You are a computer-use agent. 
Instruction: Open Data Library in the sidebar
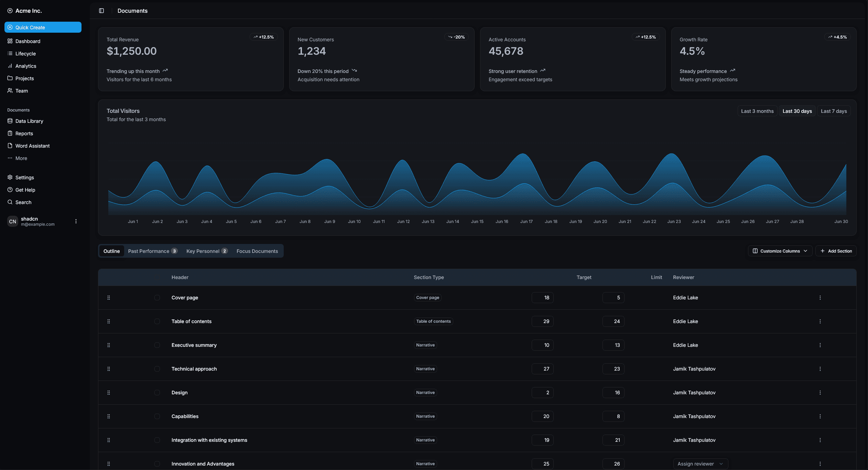coord(29,121)
